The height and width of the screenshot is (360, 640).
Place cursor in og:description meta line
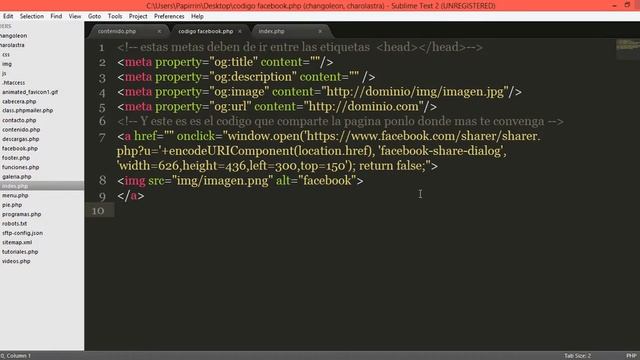(x=246, y=77)
